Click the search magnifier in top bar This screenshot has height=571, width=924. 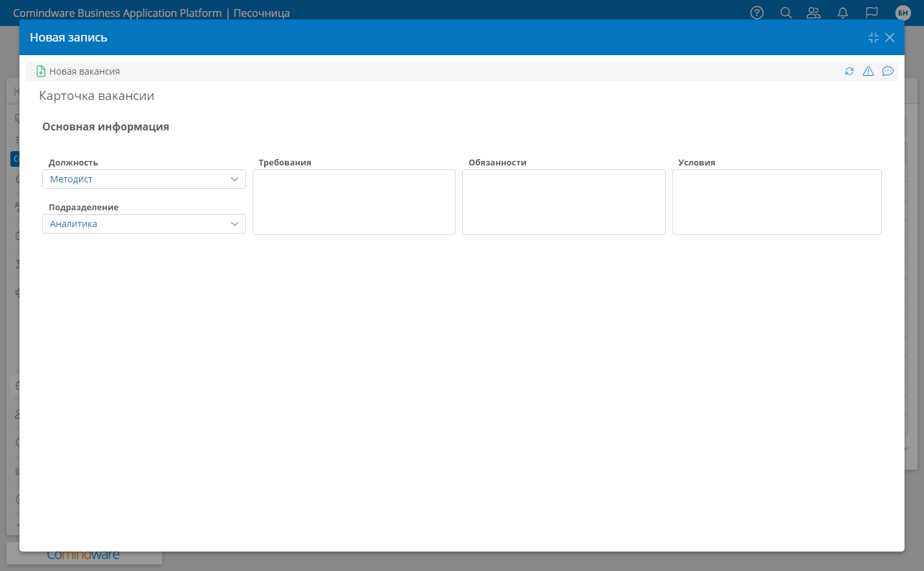[786, 12]
